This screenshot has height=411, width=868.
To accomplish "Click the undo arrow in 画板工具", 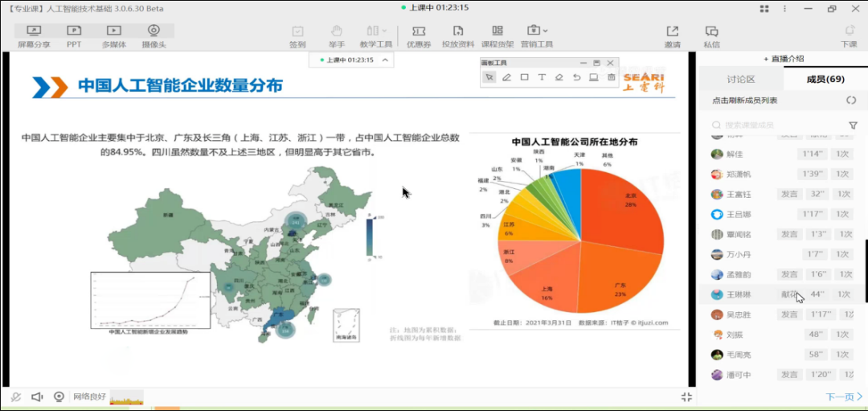I will click(x=576, y=77).
